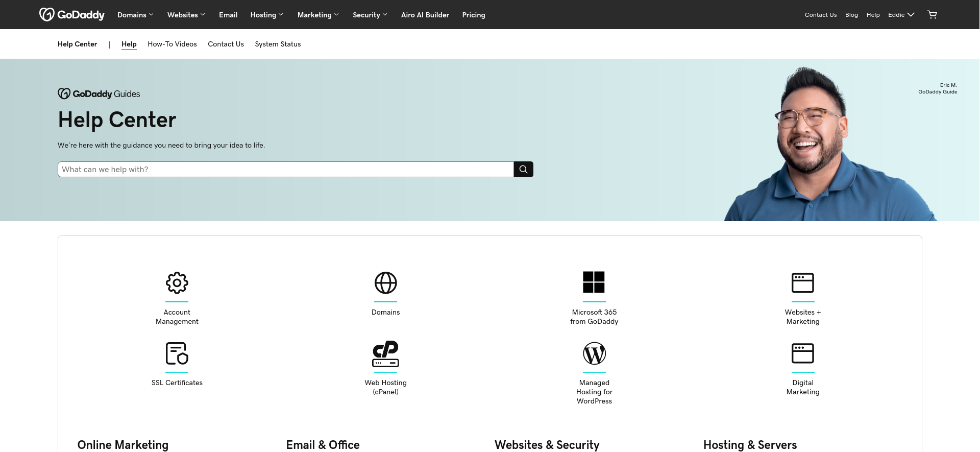This screenshot has width=980, height=452.
Task: Click the Web Hosting (cPanel) label
Action: tap(386, 387)
